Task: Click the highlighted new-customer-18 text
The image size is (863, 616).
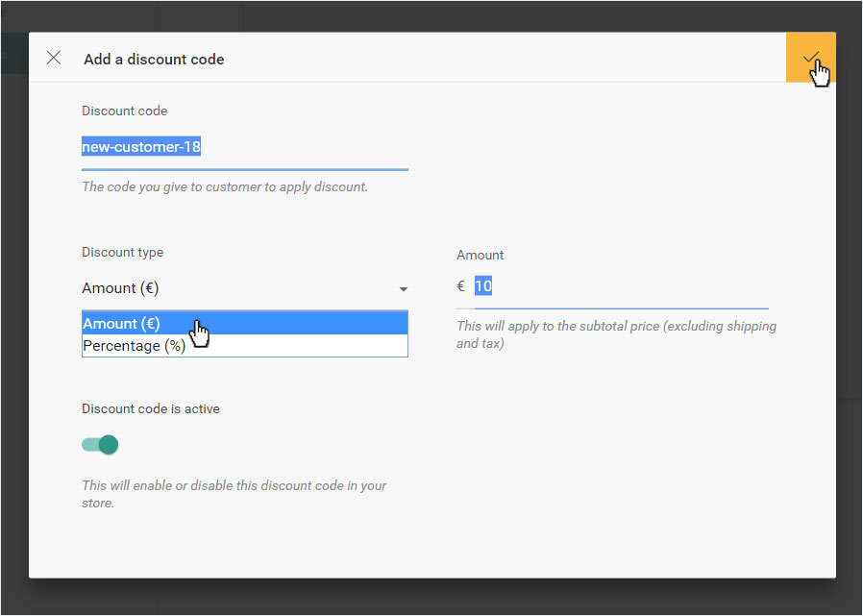Action: [141, 146]
